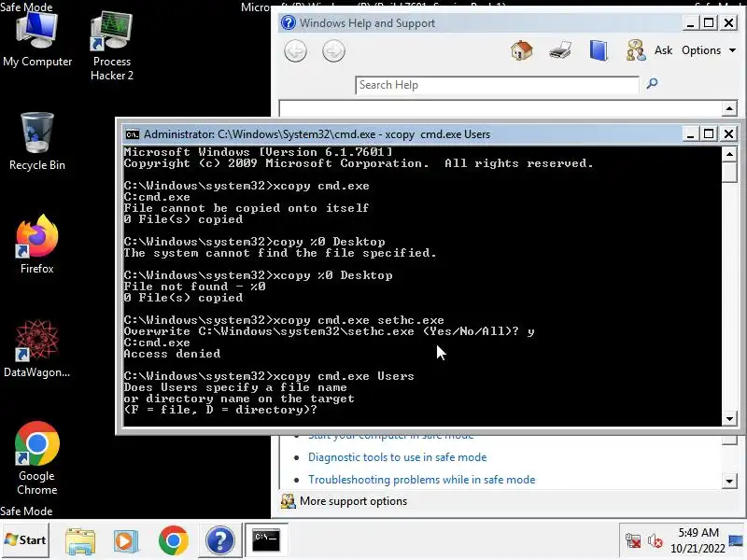This screenshot has width=747, height=560.
Task: Click the Help window question mark title icon
Action: 288,22
